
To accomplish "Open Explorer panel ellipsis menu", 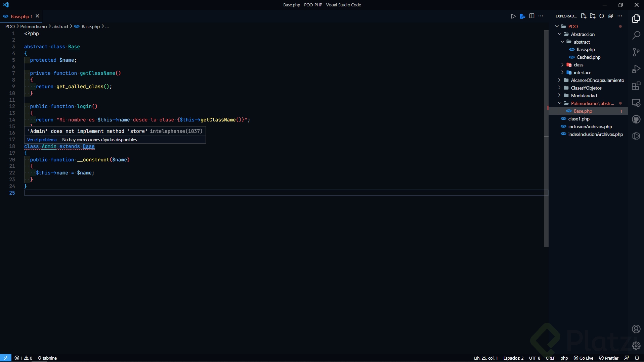I will click(620, 16).
